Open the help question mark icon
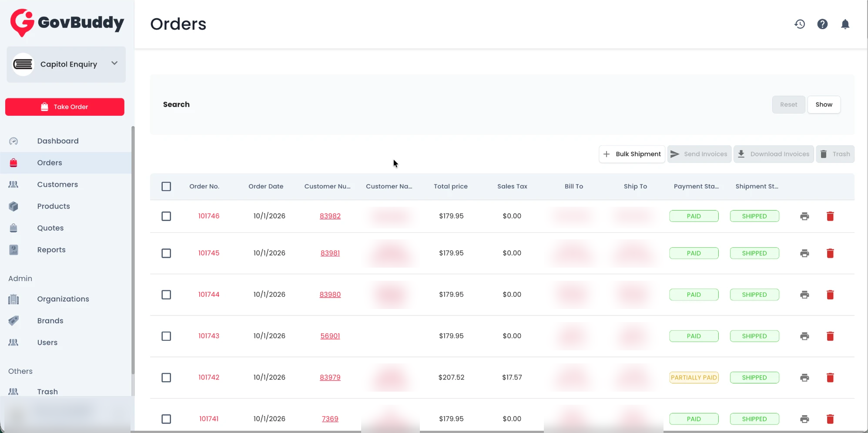 (x=822, y=24)
